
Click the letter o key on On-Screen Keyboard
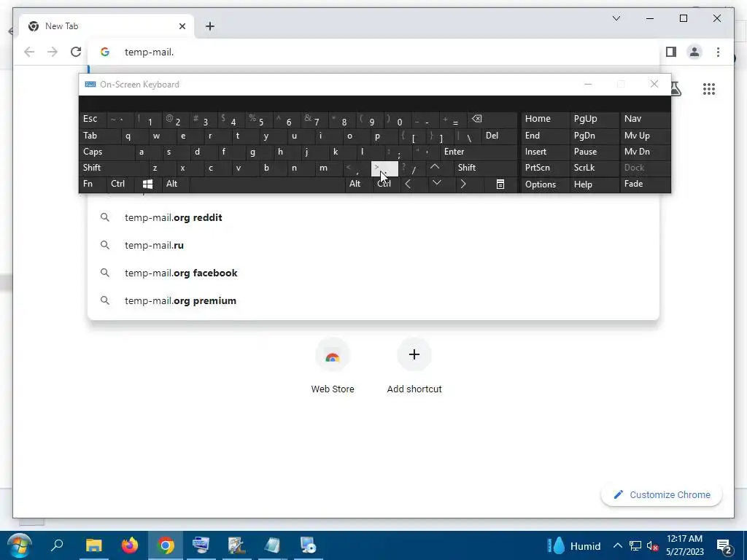tap(357, 136)
